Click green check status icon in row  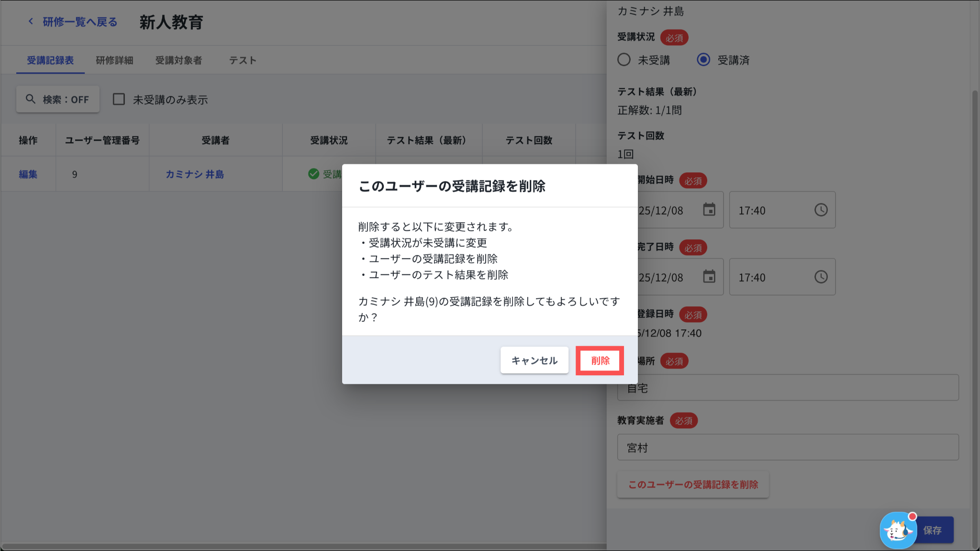(313, 174)
